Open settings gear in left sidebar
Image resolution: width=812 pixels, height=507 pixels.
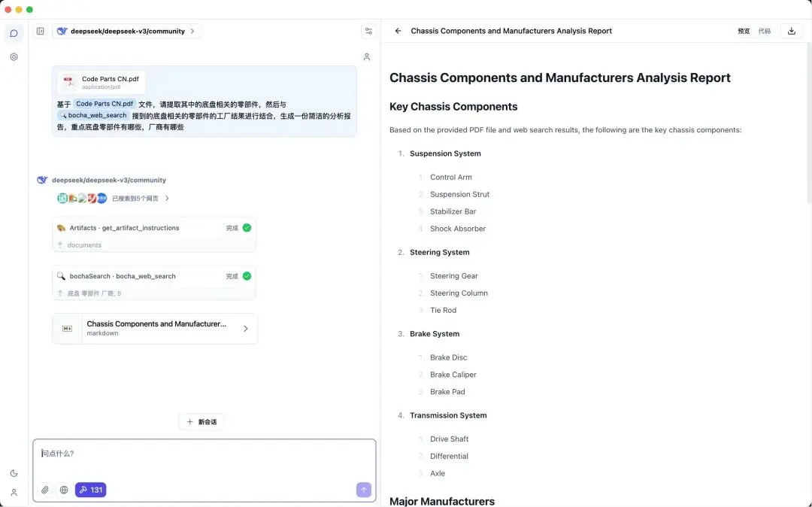pos(14,57)
